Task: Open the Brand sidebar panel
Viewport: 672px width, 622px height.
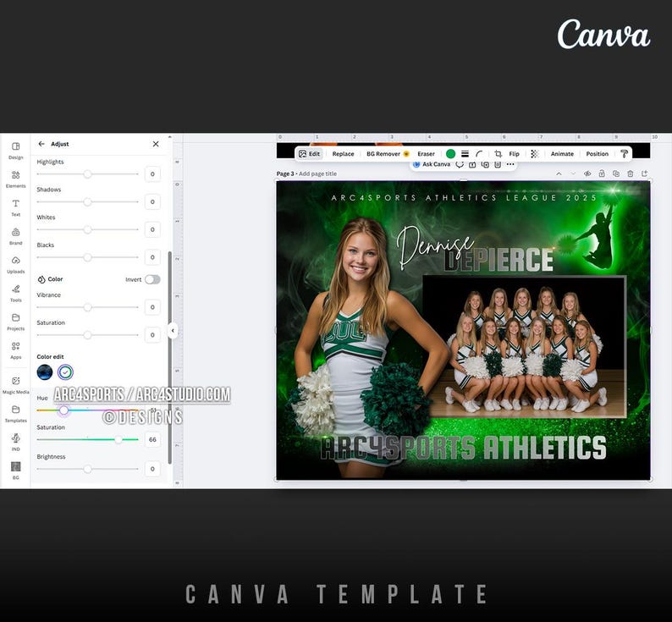Action: pyautogui.click(x=16, y=236)
